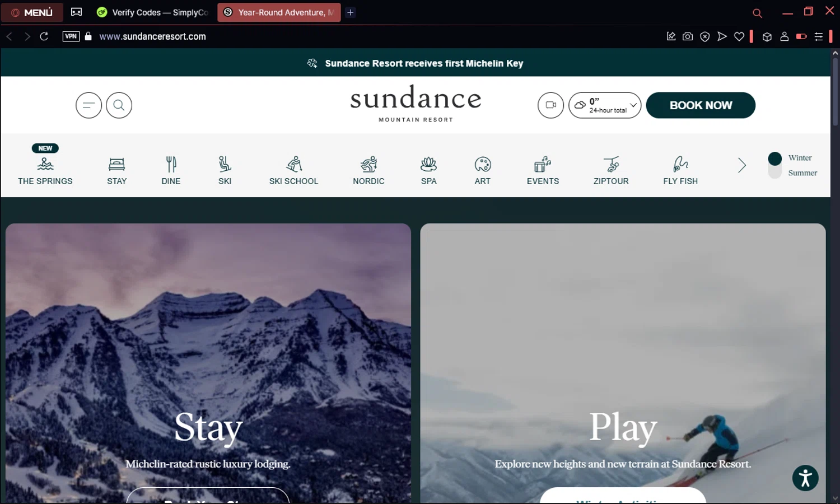Select the Fly Fish navigation icon
This screenshot has width=840, height=504.
[x=680, y=164]
